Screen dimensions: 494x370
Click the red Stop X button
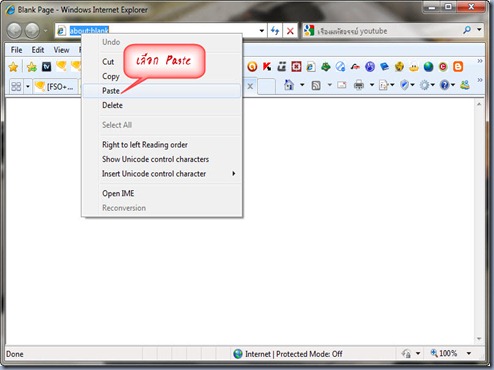(x=290, y=31)
